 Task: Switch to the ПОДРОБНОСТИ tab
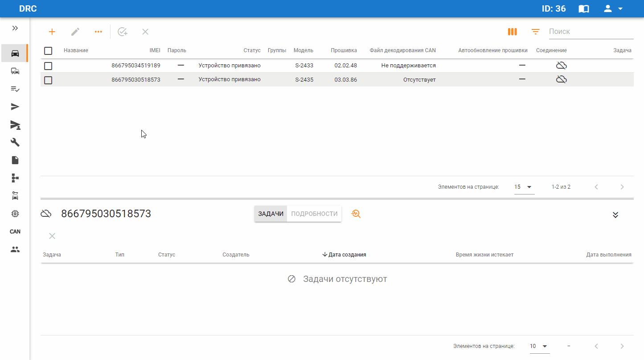(x=314, y=214)
